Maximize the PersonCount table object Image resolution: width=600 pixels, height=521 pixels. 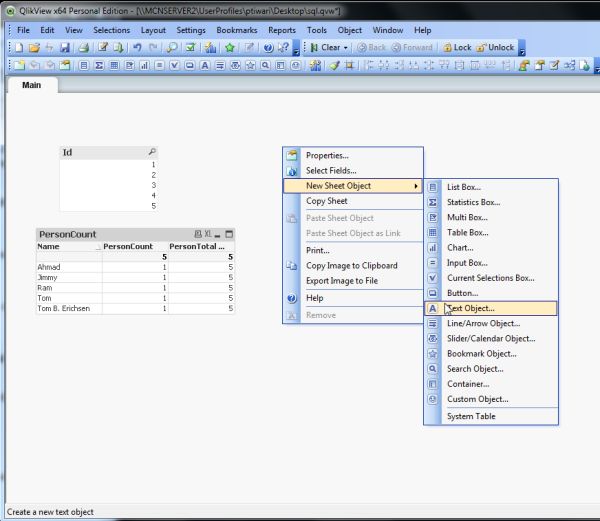tap(229, 234)
